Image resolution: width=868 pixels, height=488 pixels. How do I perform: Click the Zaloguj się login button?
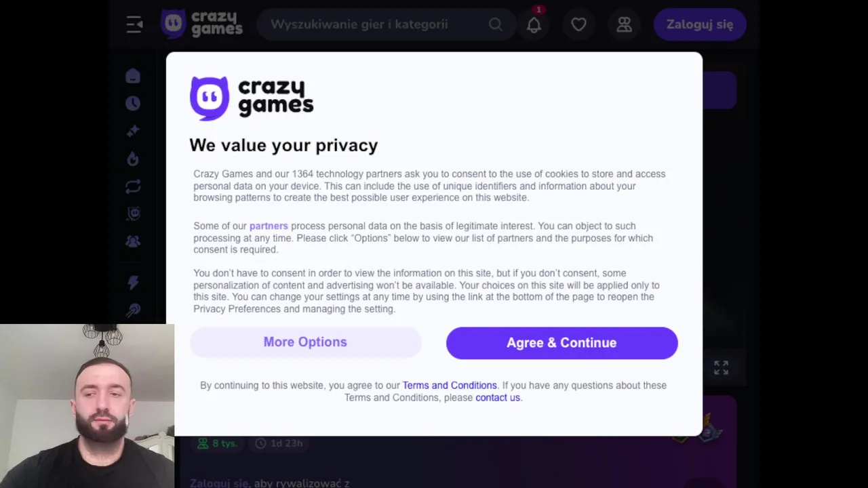(x=699, y=25)
